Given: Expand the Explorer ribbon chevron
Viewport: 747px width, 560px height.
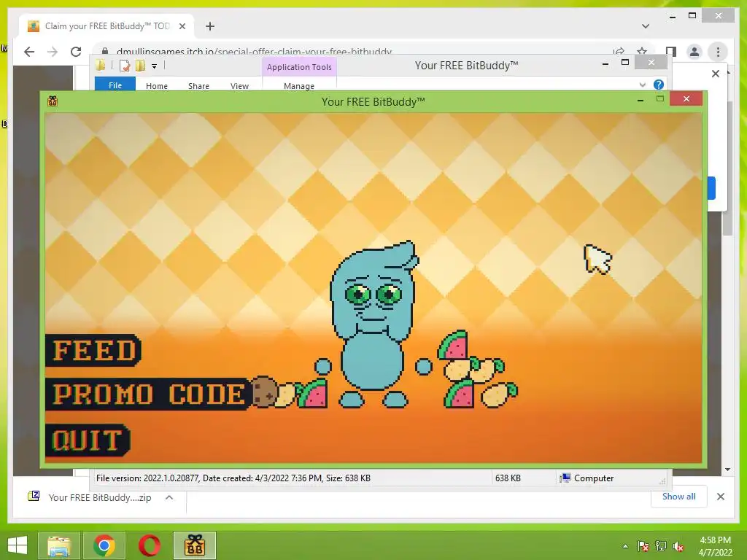Looking at the screenshot, I should click(642, 85).
